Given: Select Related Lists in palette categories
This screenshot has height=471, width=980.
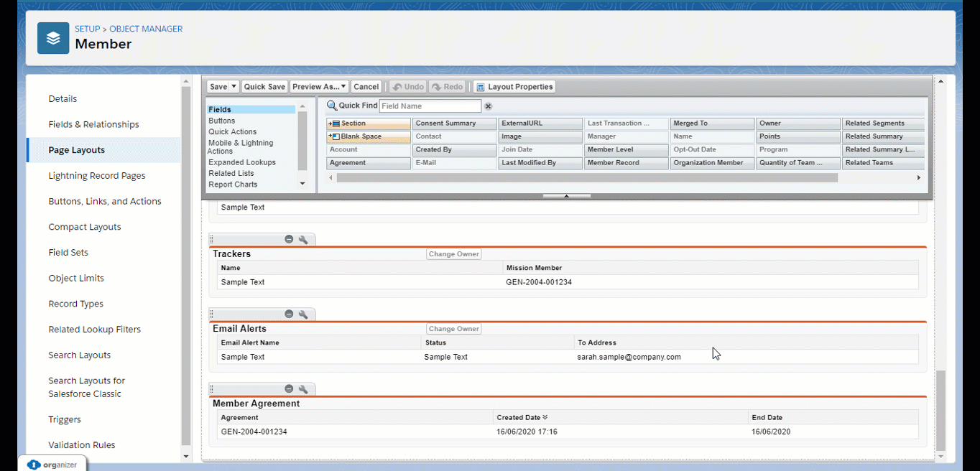Looking at the screenshot, I should pos(231,173).
